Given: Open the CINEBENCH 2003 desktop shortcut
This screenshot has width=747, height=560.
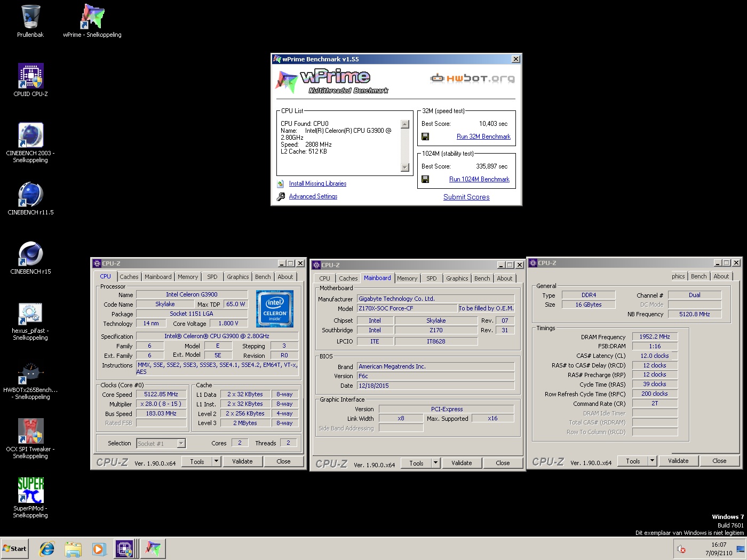Looking at the screenshot, I should pos(30,135).
